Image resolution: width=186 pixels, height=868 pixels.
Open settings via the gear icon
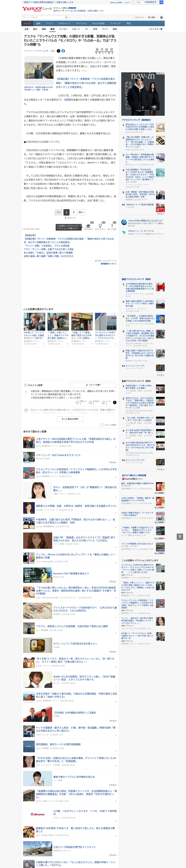(161, 18)
